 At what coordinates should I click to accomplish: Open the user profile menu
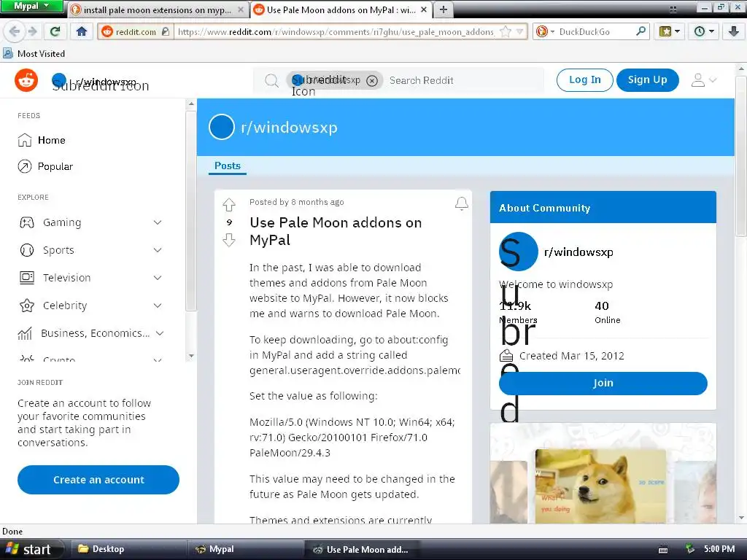704,80
